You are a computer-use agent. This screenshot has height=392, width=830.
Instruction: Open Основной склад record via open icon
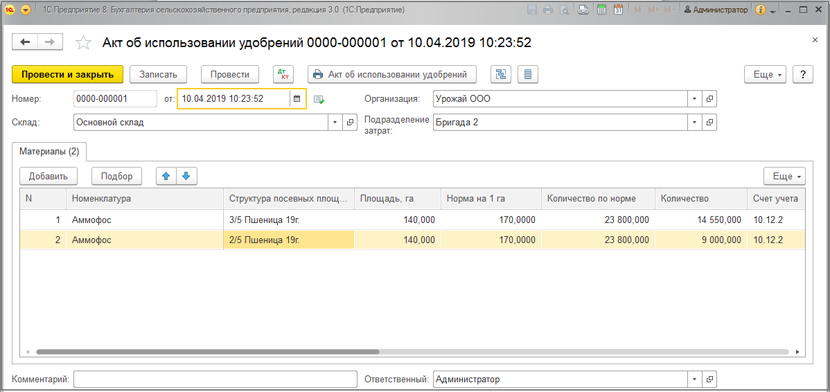[349, 122]
